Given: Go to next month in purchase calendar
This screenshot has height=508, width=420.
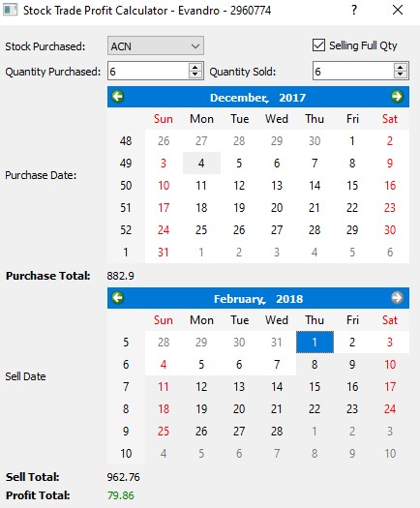Looking at the screenshot, I should pyautogui.click(x=397, y=97).
